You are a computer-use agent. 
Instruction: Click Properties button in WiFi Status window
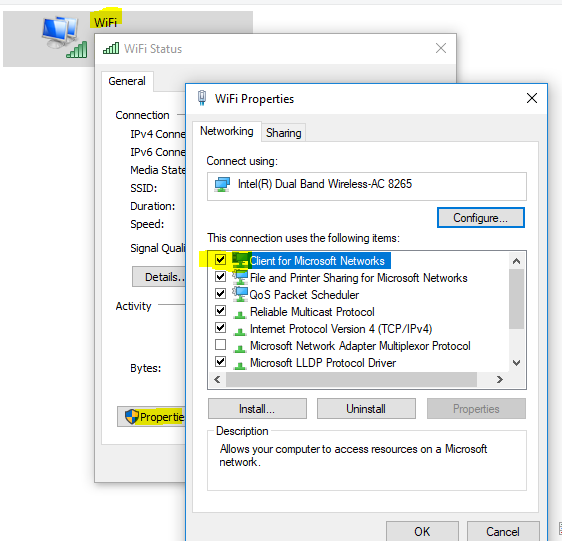tap(151, 417)
